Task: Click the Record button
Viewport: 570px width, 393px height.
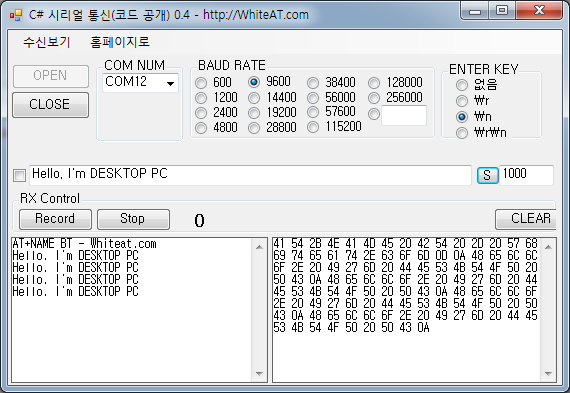Action: [x=55, y=219]
